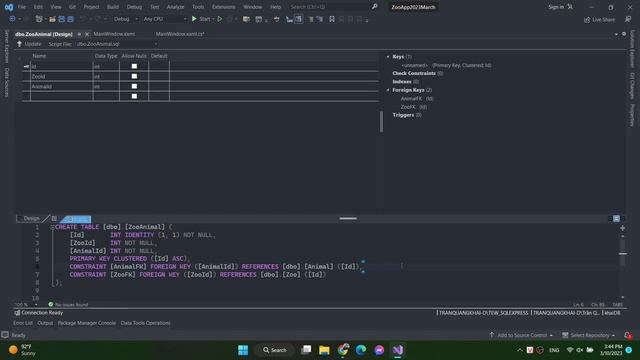Open the File menu
This screenshot has width=640, height=360.
pos(22,7)
